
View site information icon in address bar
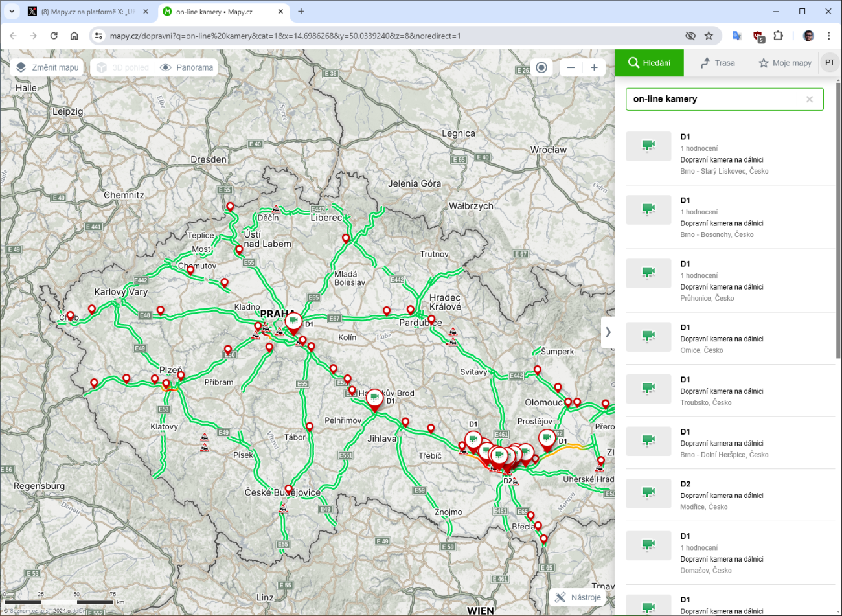98,36
